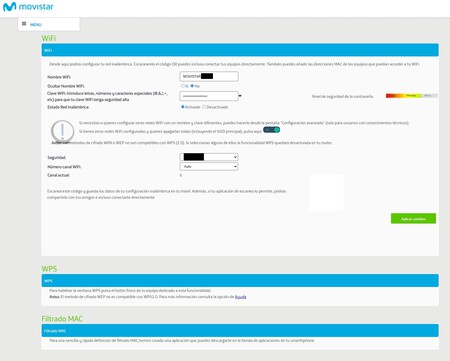Viewport: 450px width, 361px height.
Task: Click the Movistar logo
Action: [x=28, y=7]
